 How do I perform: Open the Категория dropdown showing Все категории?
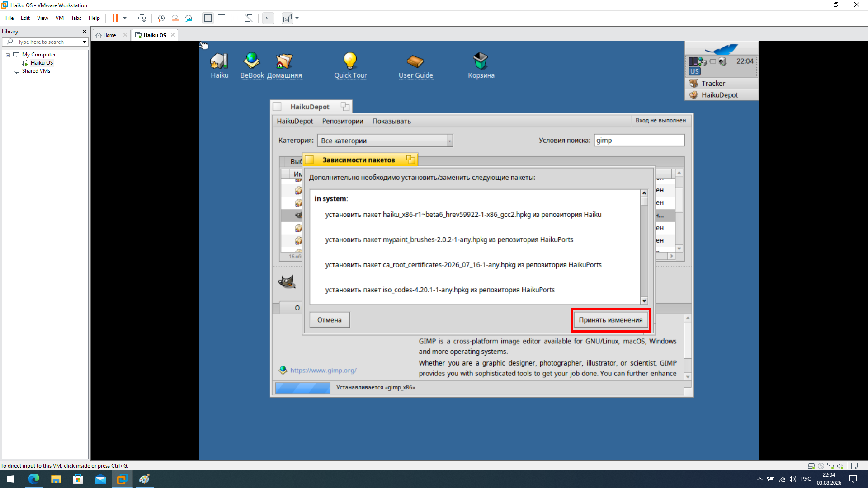[385, 141]
